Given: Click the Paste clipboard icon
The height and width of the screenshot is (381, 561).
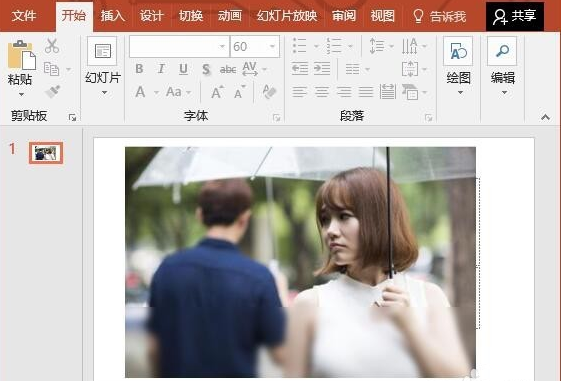Looking at the screenshot, I should point(21,55).
